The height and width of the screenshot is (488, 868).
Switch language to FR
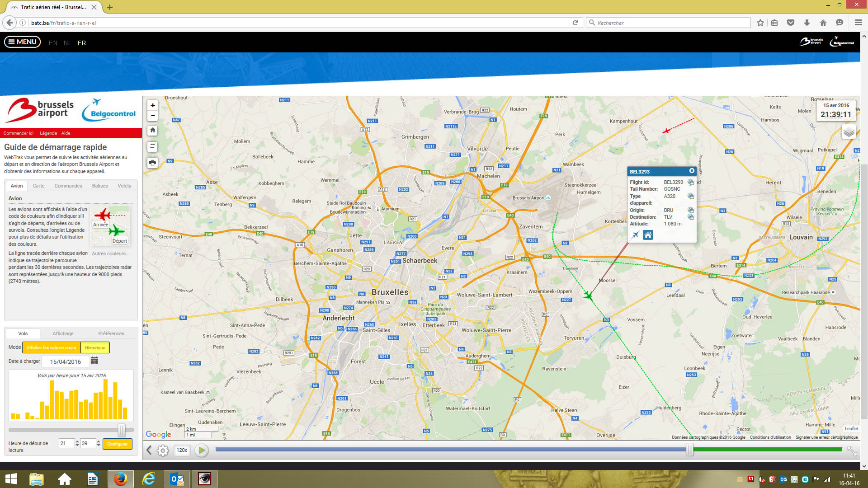(82, 43)
